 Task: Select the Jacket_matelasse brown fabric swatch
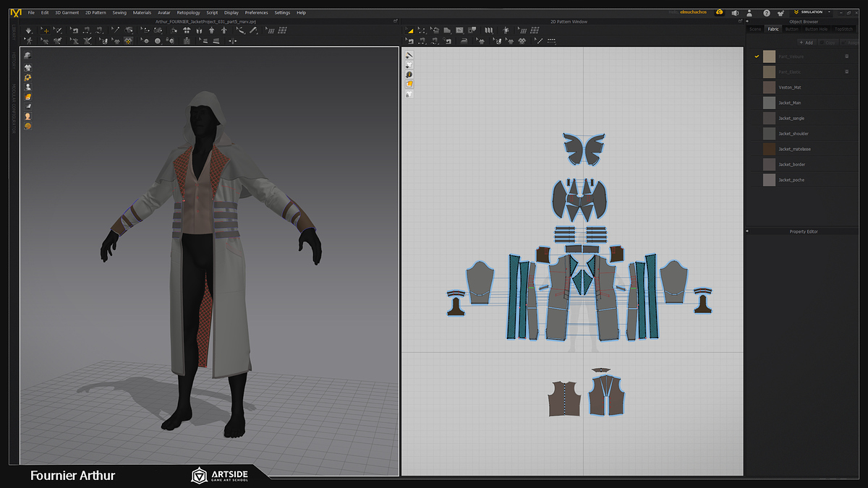tap(769, 149)
